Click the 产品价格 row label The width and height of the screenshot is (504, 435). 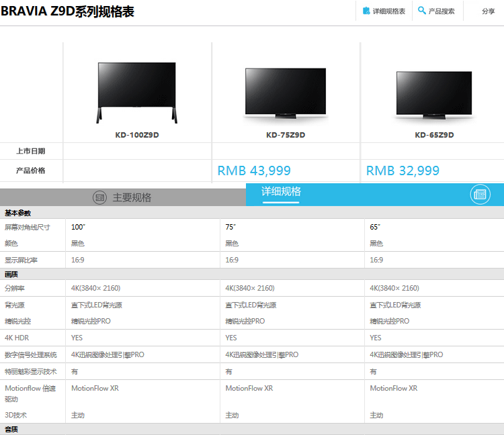30,171
